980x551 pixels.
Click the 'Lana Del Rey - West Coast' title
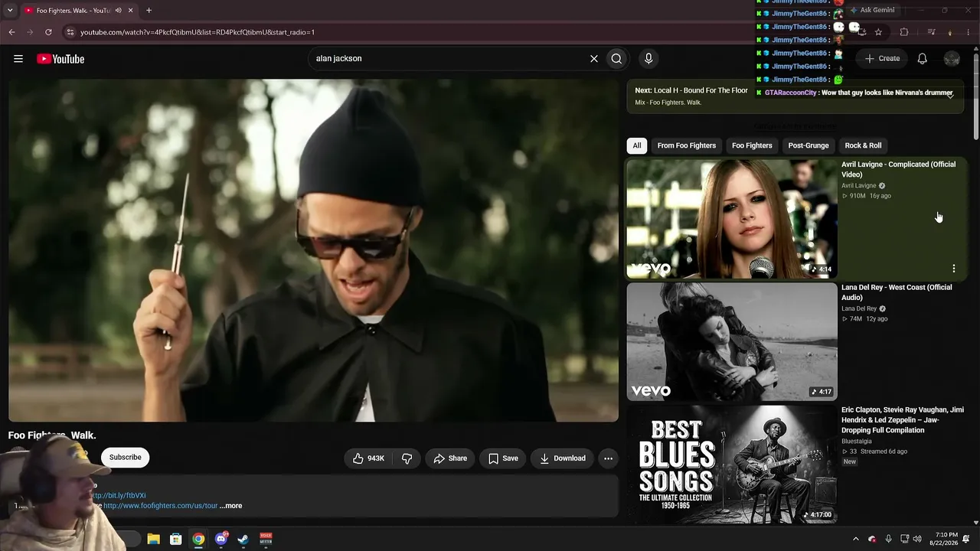897,292
